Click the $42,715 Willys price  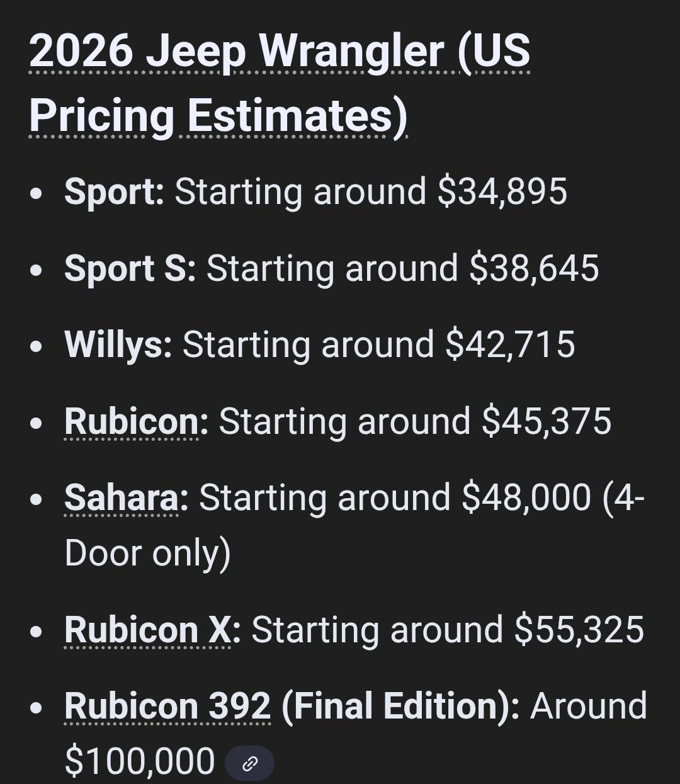(x=510, y=345)
